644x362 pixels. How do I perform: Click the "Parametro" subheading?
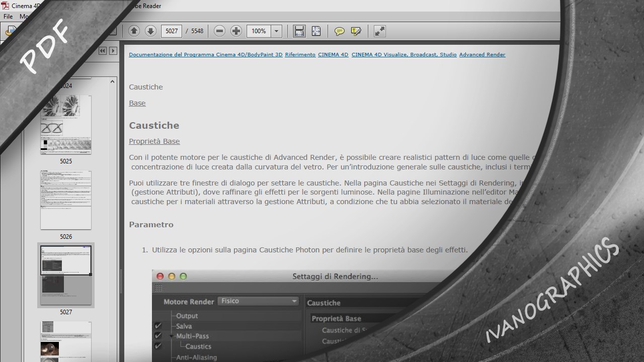pyautogui.click(x=151, y=225)
